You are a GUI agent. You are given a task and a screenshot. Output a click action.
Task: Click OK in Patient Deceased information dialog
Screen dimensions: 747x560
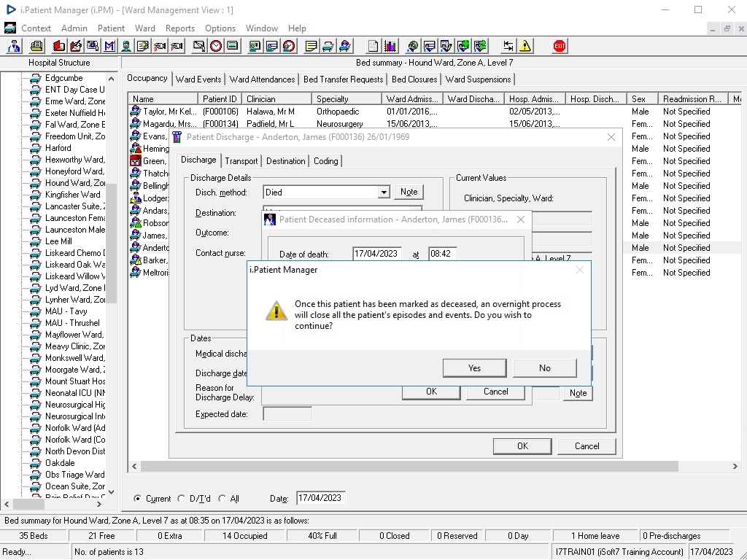(x=431, y=392)
